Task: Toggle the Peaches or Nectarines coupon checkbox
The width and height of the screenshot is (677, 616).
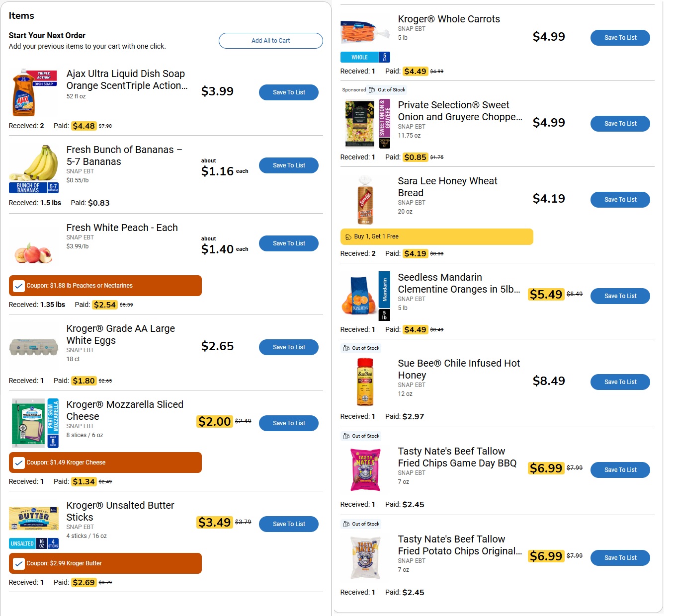Action: click(18, 286)
